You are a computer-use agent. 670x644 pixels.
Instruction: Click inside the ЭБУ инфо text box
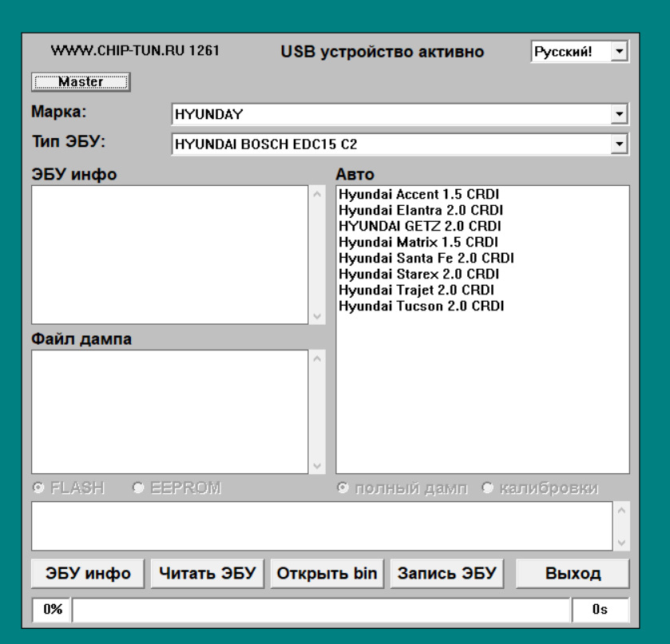169,255
